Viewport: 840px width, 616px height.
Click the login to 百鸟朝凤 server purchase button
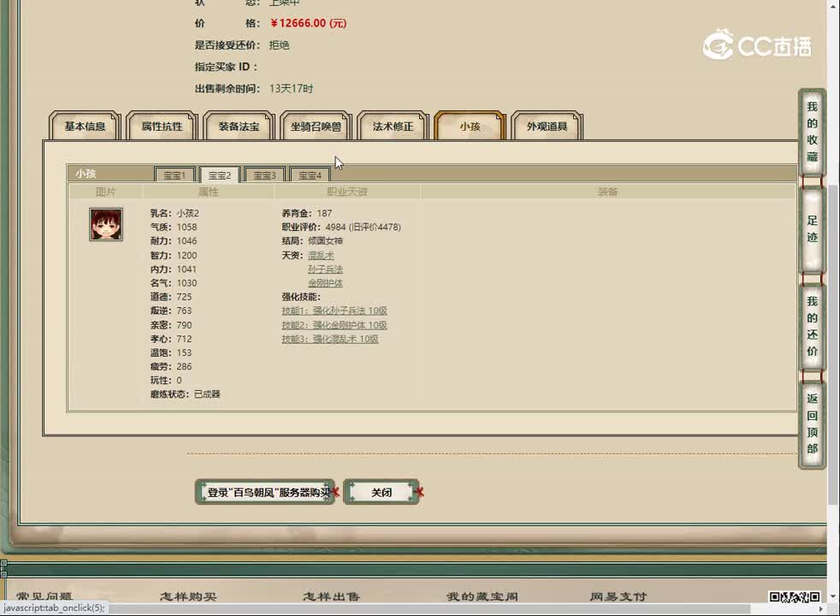(x=265, y=492)
